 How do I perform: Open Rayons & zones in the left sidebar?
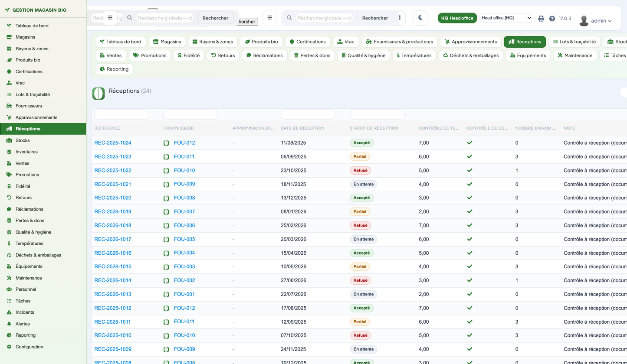click(x=43, y=49)
